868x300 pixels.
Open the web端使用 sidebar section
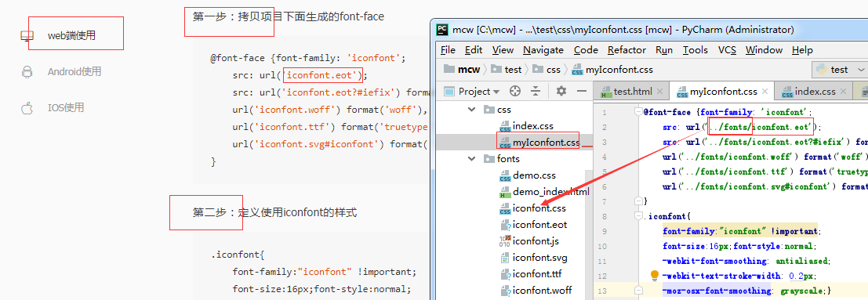point(71,36)
